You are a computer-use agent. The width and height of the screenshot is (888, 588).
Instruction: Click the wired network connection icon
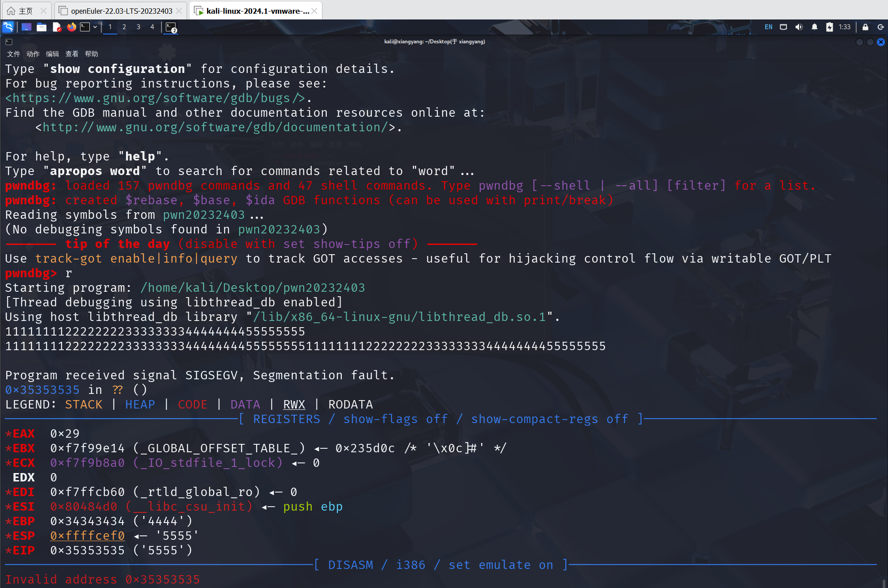coord(783,27)
